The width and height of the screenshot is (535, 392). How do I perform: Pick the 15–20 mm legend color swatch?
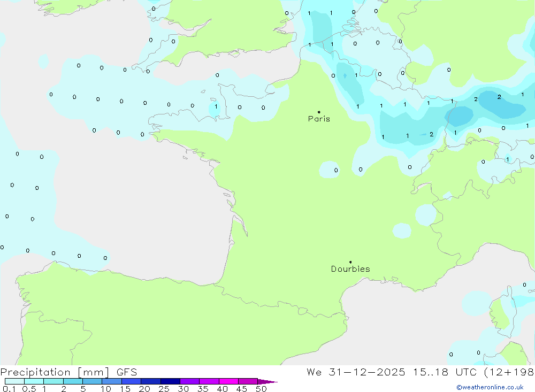(x=132, y=381)
